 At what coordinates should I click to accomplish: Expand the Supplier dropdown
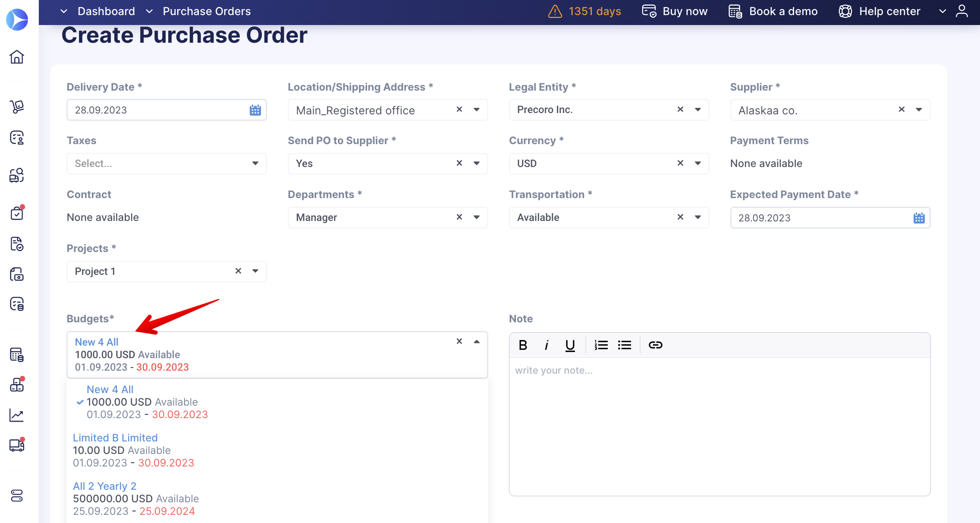point(919,110)
